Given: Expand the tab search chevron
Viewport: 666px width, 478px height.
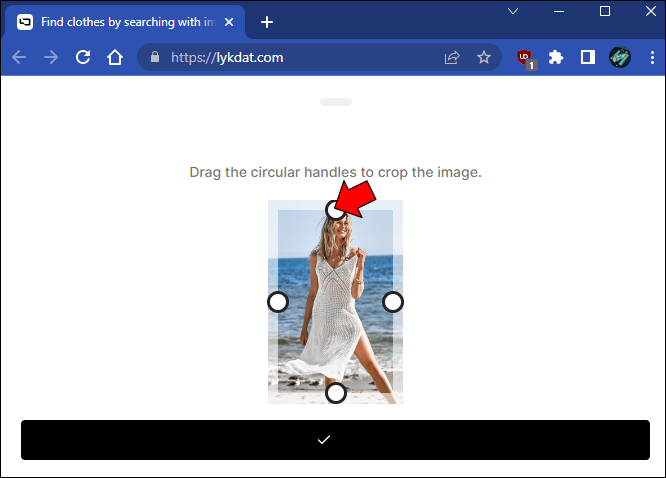Looking at the screenshot, I should 513,11.
